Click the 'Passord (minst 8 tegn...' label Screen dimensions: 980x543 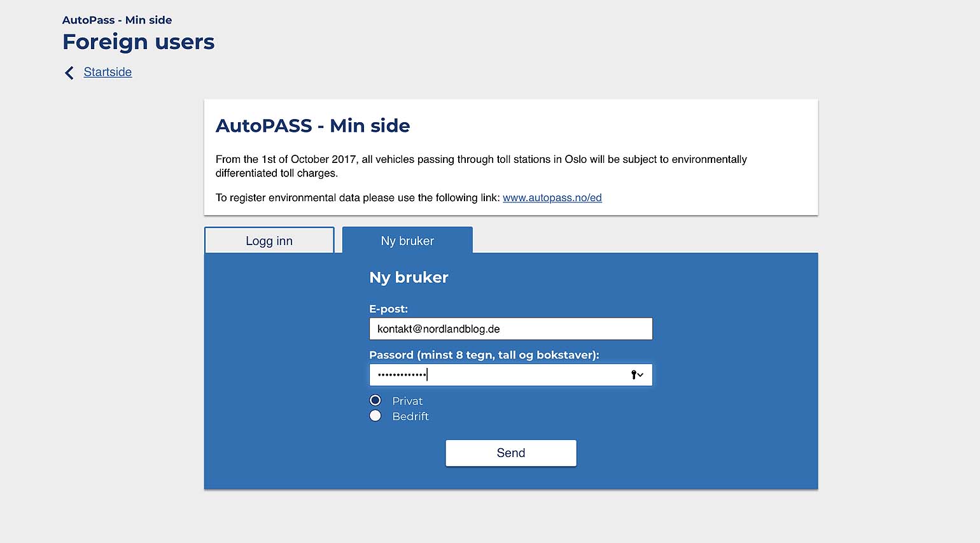484,355
